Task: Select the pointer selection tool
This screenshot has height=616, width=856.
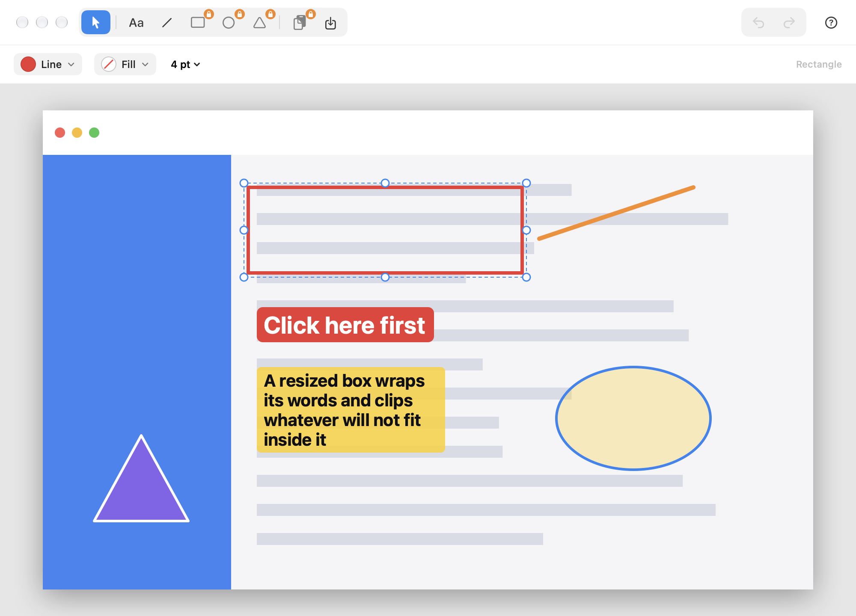Action: coord(96,22)
